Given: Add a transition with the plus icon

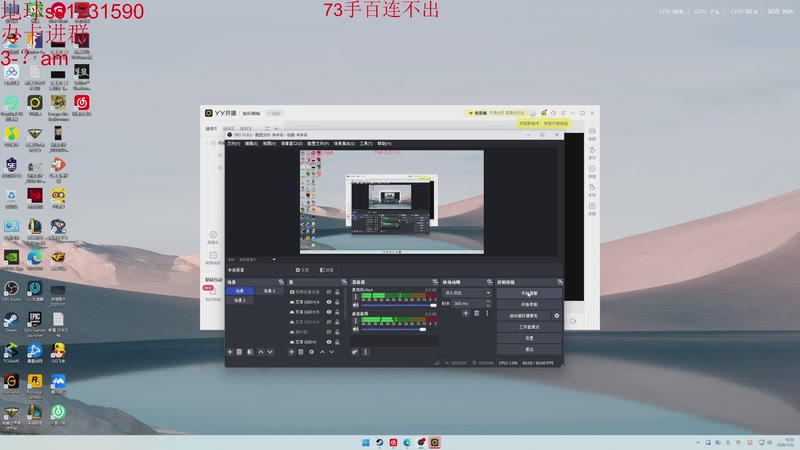Looking at the screenshot, I should (466, 313).
